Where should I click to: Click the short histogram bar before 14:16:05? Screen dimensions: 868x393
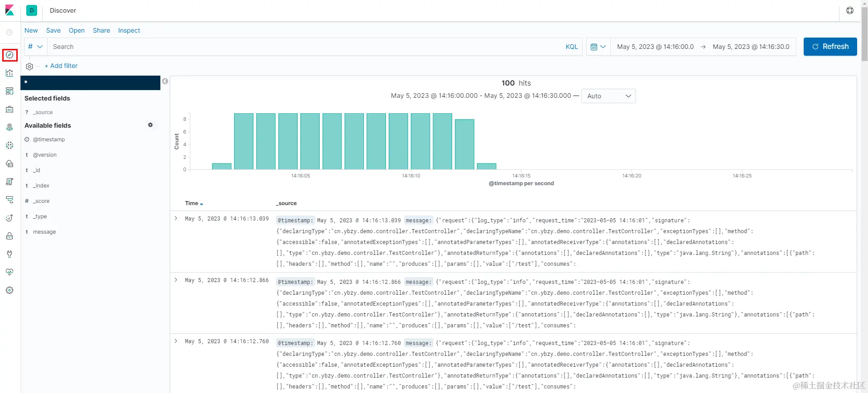(x=222, y=166)
